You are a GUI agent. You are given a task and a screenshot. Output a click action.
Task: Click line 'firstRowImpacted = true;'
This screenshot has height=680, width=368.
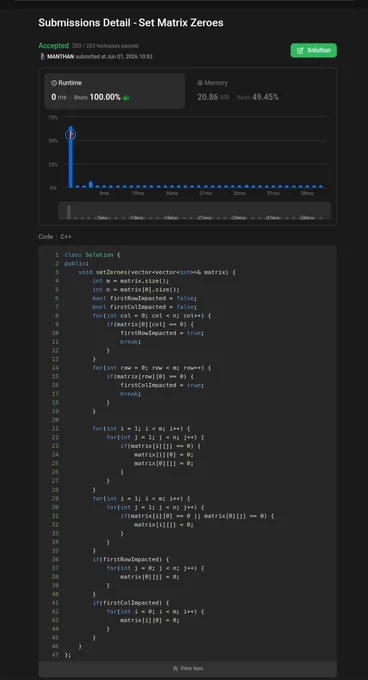pos(162,333)
